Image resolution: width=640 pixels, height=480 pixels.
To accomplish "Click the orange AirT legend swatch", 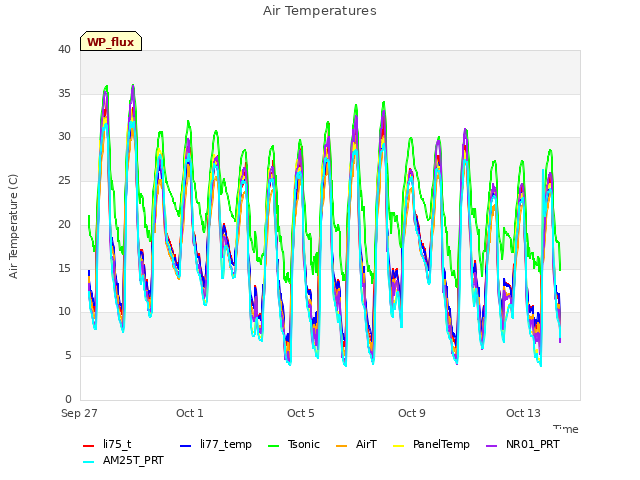I will (x=342, y=446).
